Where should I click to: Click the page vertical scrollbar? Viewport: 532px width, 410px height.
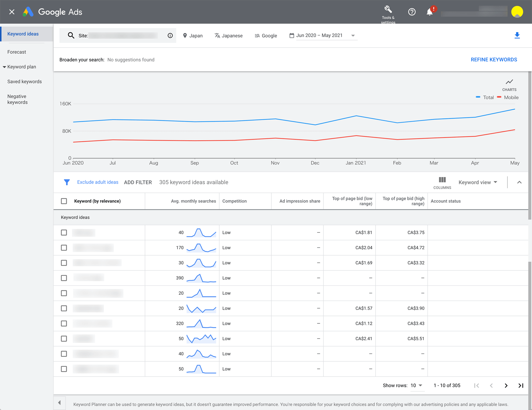click(530, 146)
